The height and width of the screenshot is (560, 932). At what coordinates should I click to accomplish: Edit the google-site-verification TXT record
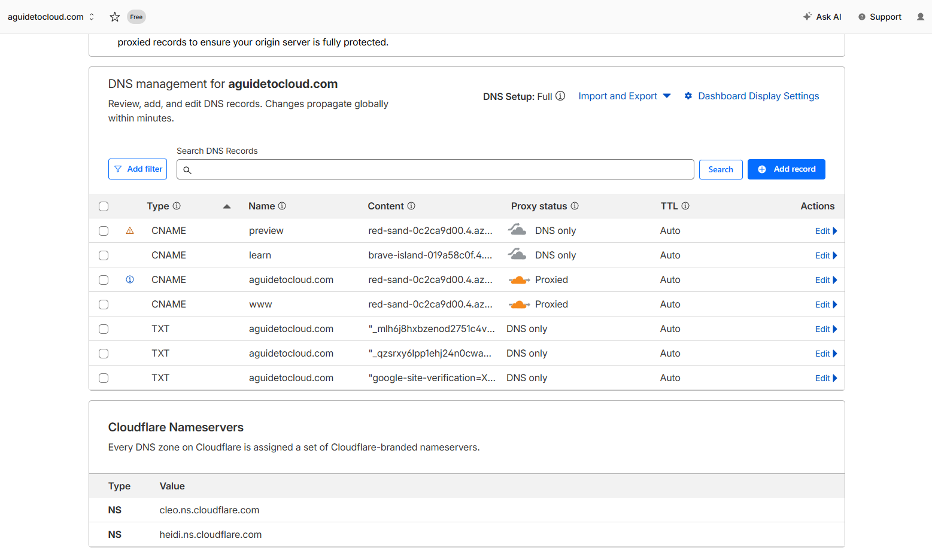click(826, 378)
